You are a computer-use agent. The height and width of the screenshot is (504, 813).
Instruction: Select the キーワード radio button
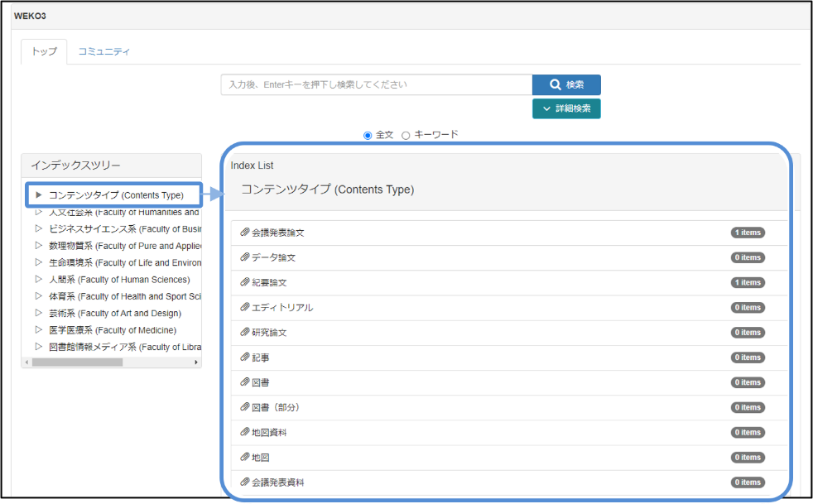click(406, 135)
